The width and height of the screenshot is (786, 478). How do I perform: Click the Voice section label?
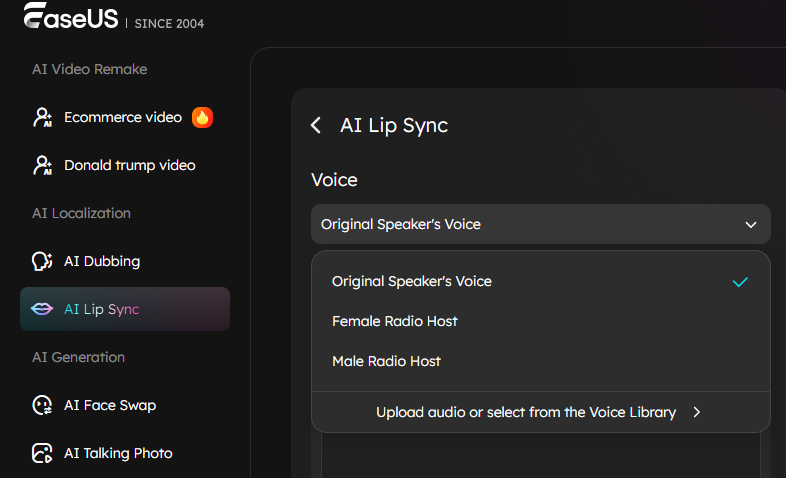(334, 180)
